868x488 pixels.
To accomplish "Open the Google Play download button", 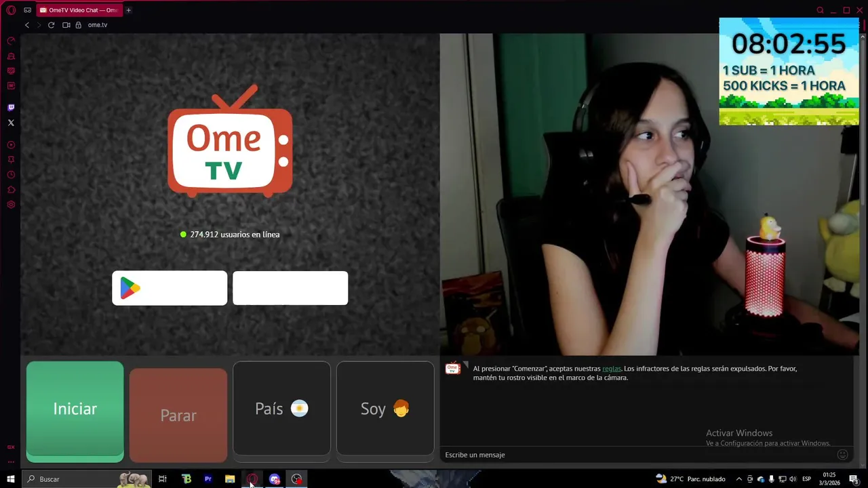I will [170, 288].
